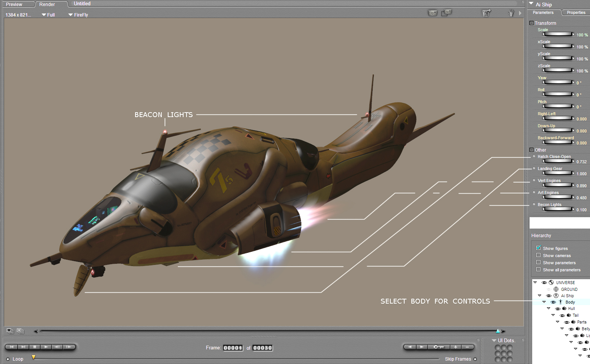590x364 pixels.
Task: Click the right arrow next to hand icon
Action: pyautogui.click(x=520, y=13)
